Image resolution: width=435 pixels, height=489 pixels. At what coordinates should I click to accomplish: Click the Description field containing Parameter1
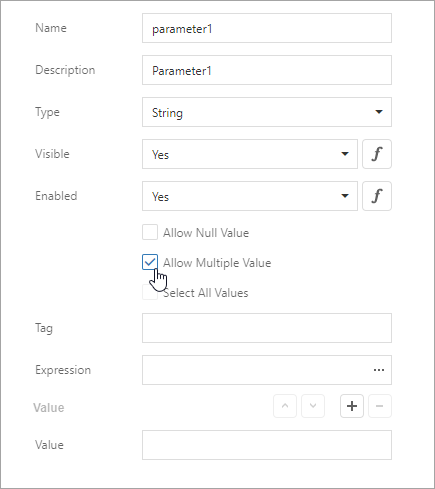pyautogui.click(x=267, y=70)
